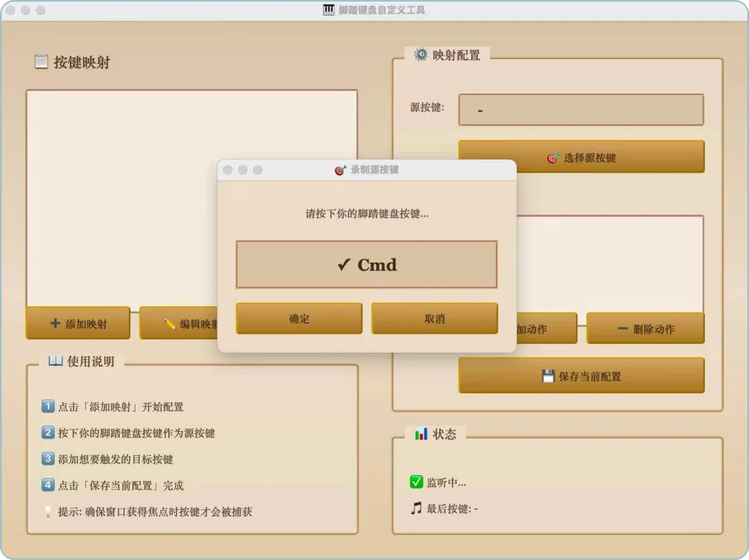Click the 源按键 input field
This screenshot has width=749, height=560.
(x=582, y=110)
